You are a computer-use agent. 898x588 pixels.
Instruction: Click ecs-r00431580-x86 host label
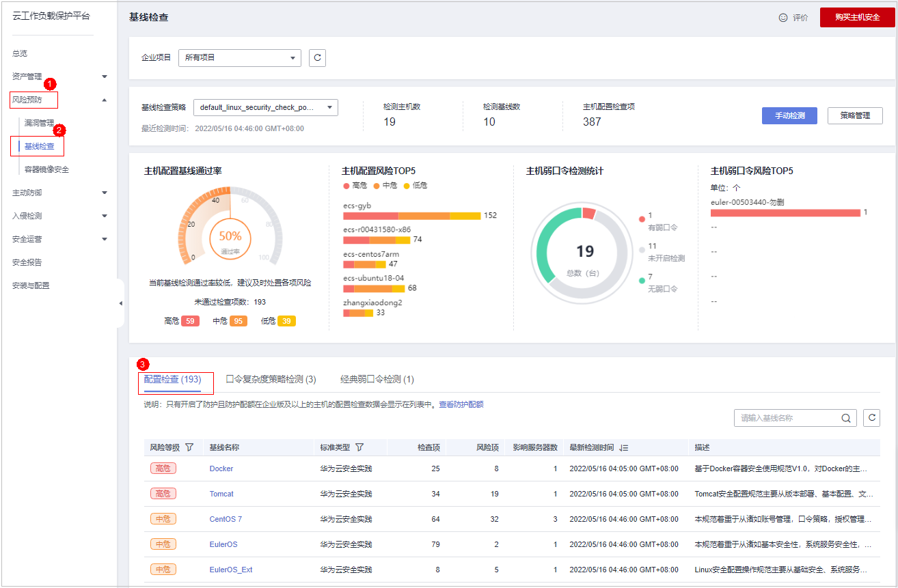tap(377, 229)
